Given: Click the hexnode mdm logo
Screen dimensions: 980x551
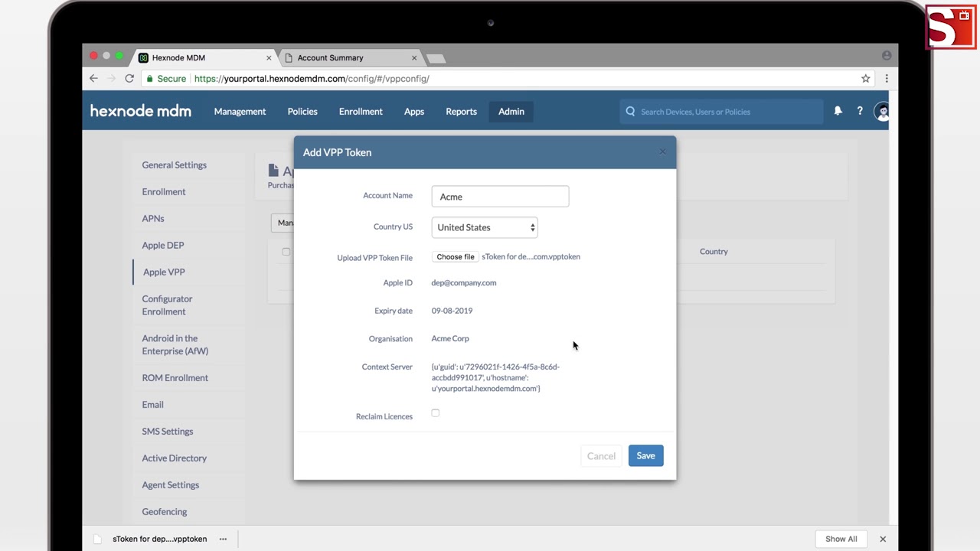Looking at the screenshot, I should (x=141, y=111).
